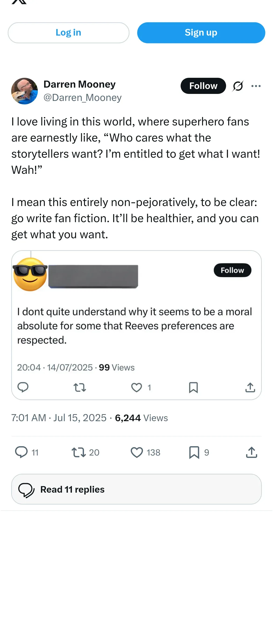Image resolution: width=273 pixels, height=644 pixels.
Task: Reply to Darren Mooney's post
Action: click(x=21, y=452)
